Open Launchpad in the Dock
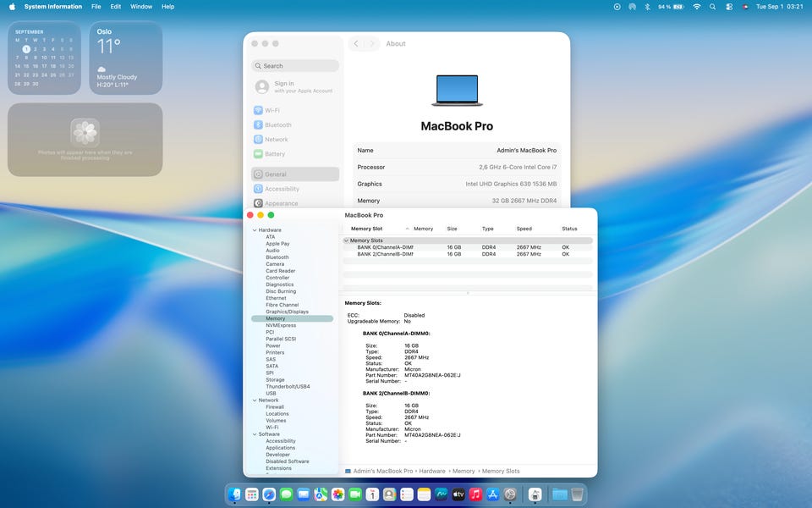The image size is (812, 508). point(252,494)
